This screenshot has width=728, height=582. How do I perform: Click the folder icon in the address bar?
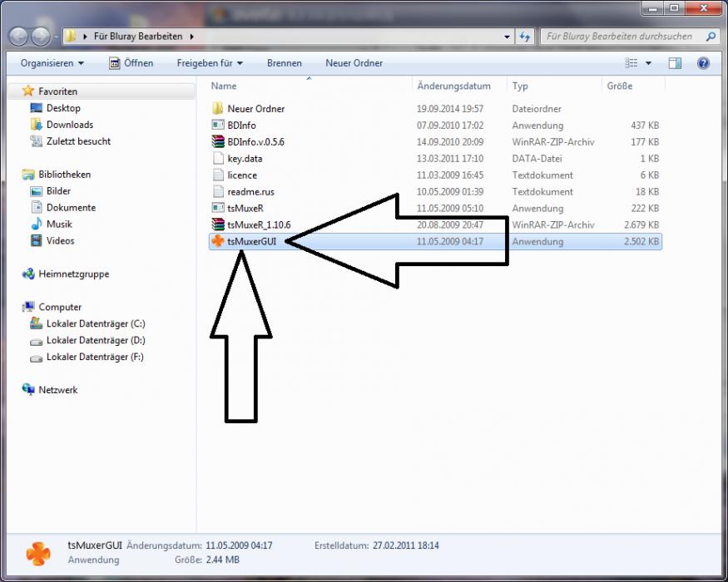tap(70, 36)
